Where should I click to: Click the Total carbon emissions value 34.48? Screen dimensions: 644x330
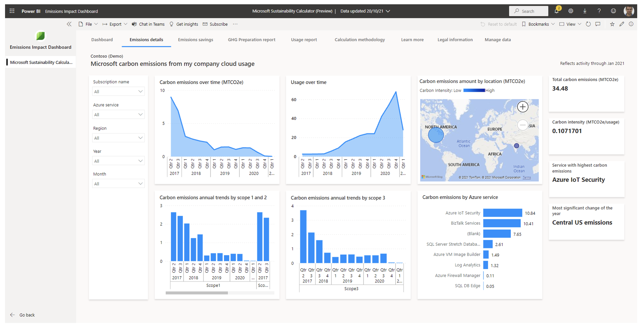pyautogui.click(x=560, y=88)
